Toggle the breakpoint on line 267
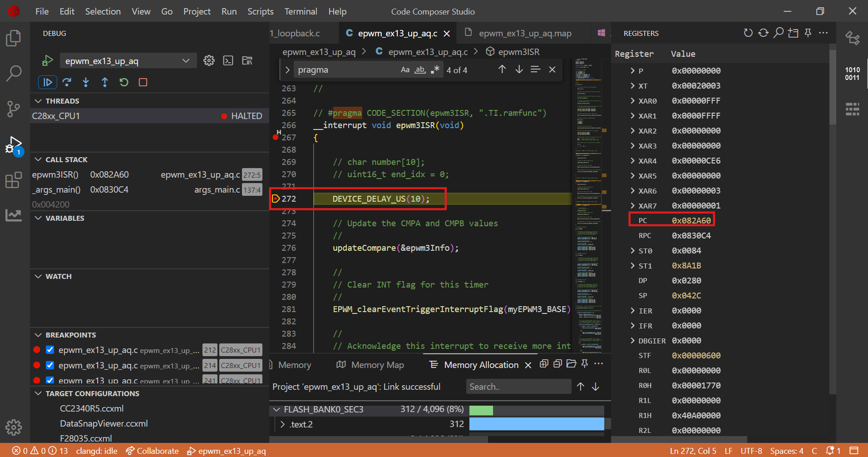This screenshot has width=868, height=457. (x=276, y=137)
